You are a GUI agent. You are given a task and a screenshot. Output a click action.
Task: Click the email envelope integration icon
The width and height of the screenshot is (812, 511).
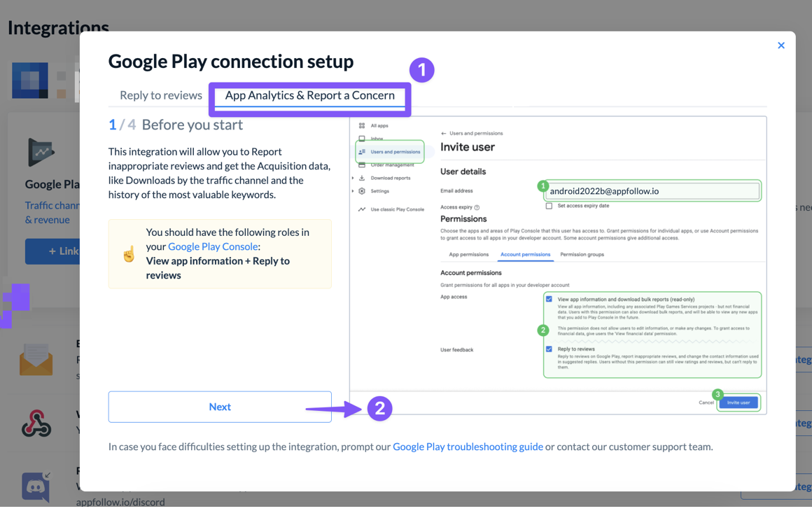pos(36,359)
